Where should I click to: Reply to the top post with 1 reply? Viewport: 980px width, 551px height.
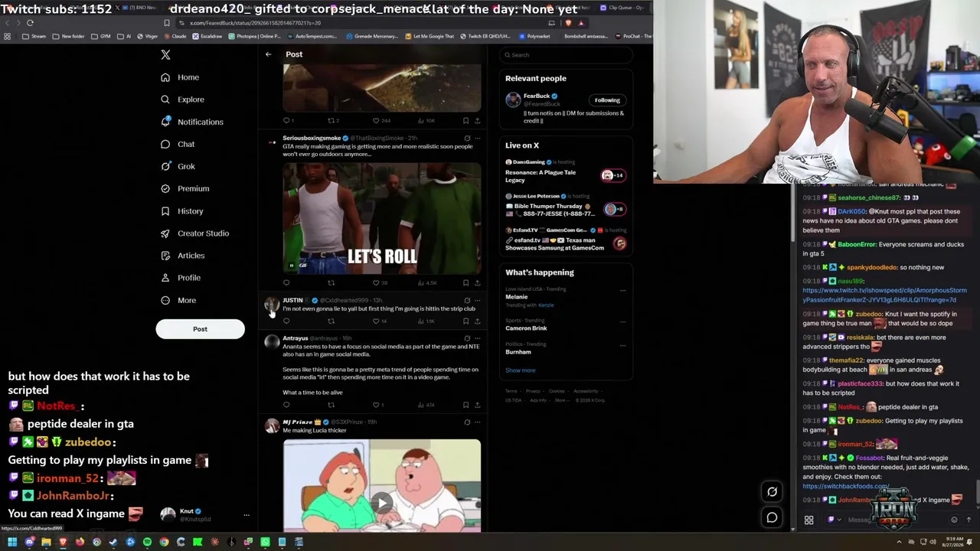click(286, 120)
